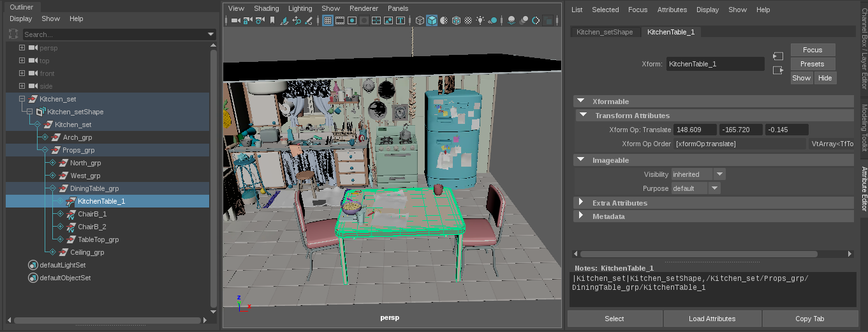
Task: Toggle Depth of Field icon
Action: pos(547,20)
